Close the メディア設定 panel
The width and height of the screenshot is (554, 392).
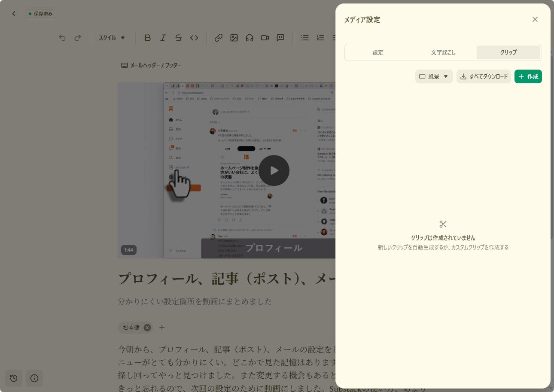coord(535,19)
